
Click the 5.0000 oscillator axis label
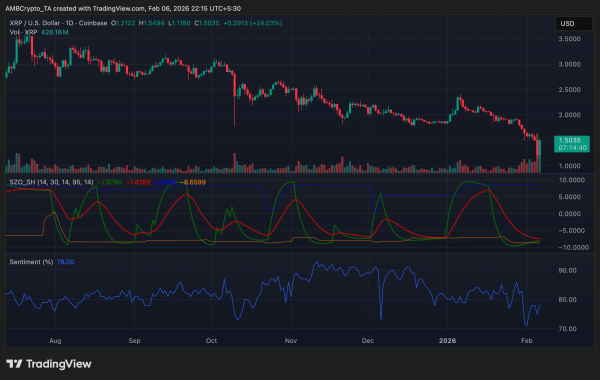point(569,197)
